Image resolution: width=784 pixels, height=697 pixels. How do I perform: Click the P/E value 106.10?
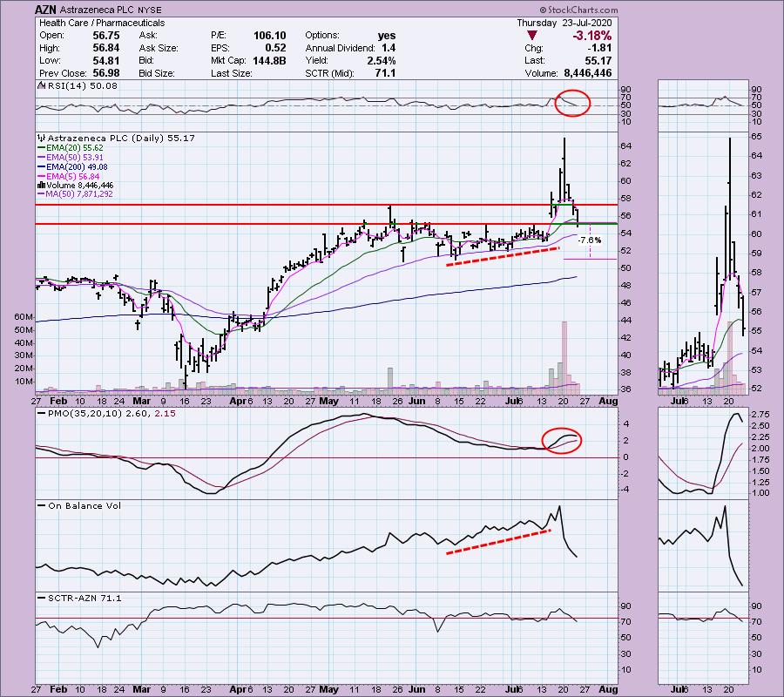(x=270, y=36)
